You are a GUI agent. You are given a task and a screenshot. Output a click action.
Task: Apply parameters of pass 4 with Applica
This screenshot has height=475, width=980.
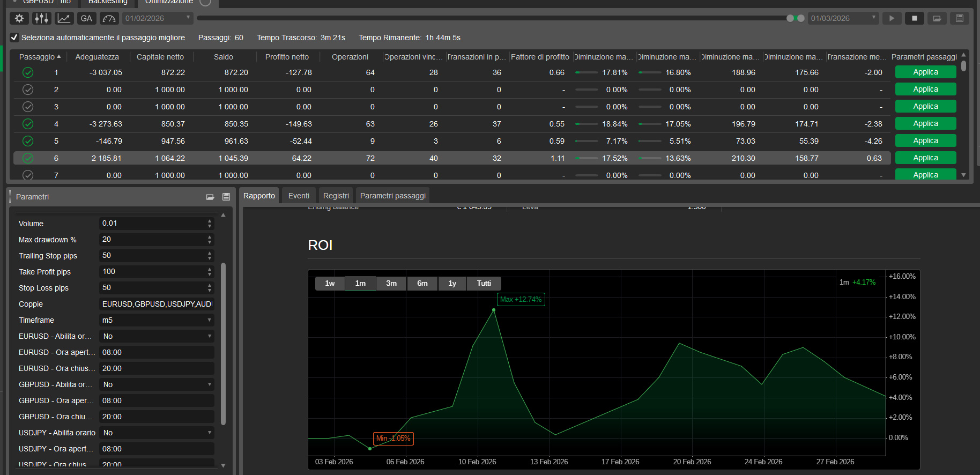click(x=925, y=123)
